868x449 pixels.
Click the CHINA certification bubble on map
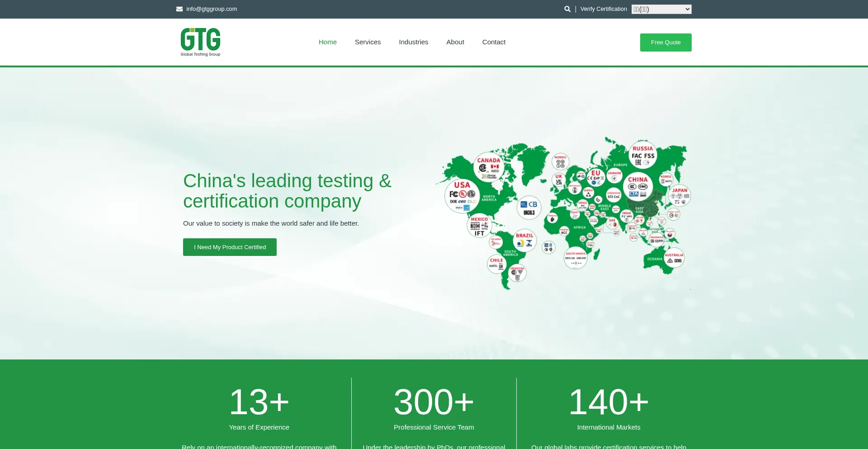(x=637, y=186)
